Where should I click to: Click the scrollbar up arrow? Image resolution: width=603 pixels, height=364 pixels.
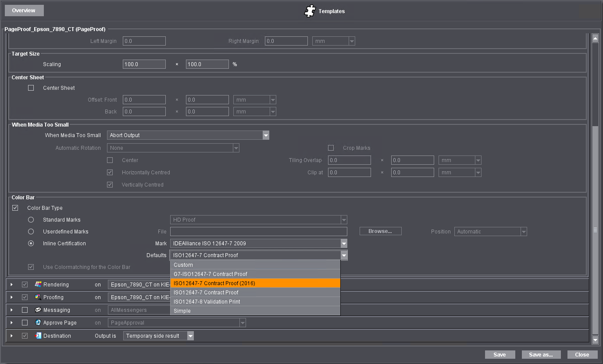pyautogui.click(x=595, y=39)
